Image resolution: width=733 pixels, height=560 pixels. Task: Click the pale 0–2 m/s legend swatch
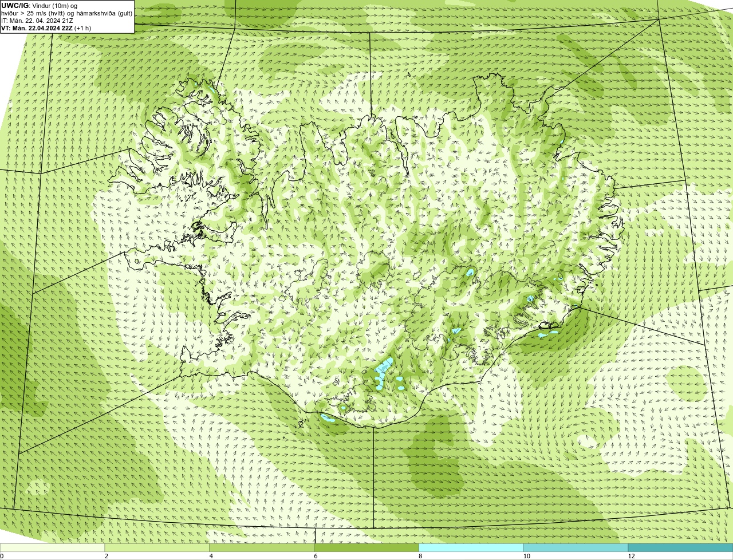53,548
